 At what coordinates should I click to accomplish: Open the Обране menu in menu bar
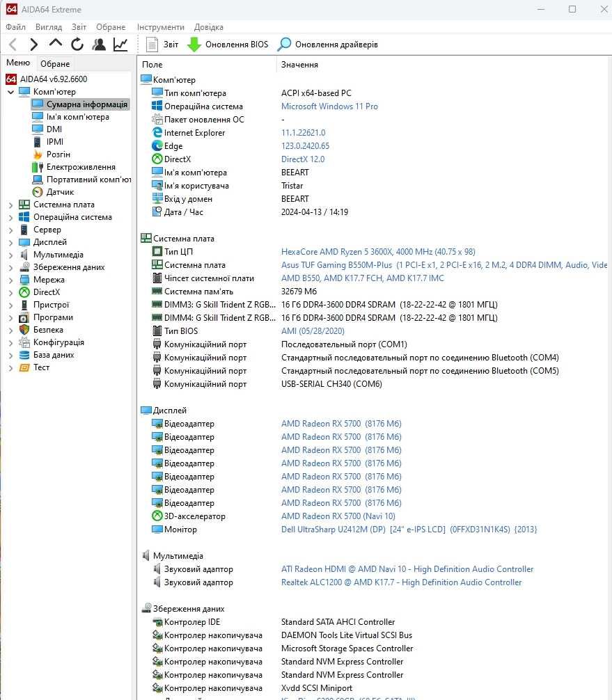click(111, 26)
